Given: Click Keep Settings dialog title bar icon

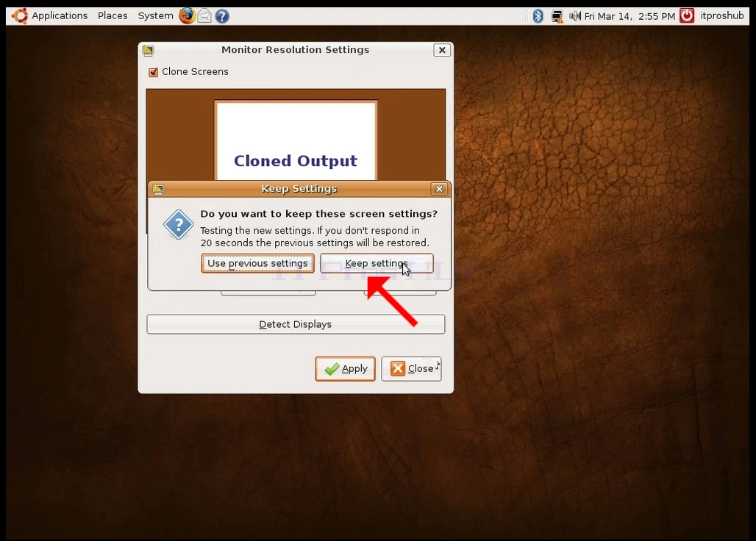Looking at the screenshot, I should point(158,189).
